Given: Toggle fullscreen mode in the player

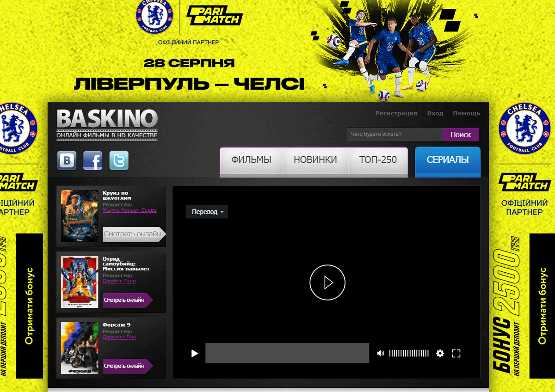Looking at the screenshot, I should pyautogui.click(x=456, y=353).
